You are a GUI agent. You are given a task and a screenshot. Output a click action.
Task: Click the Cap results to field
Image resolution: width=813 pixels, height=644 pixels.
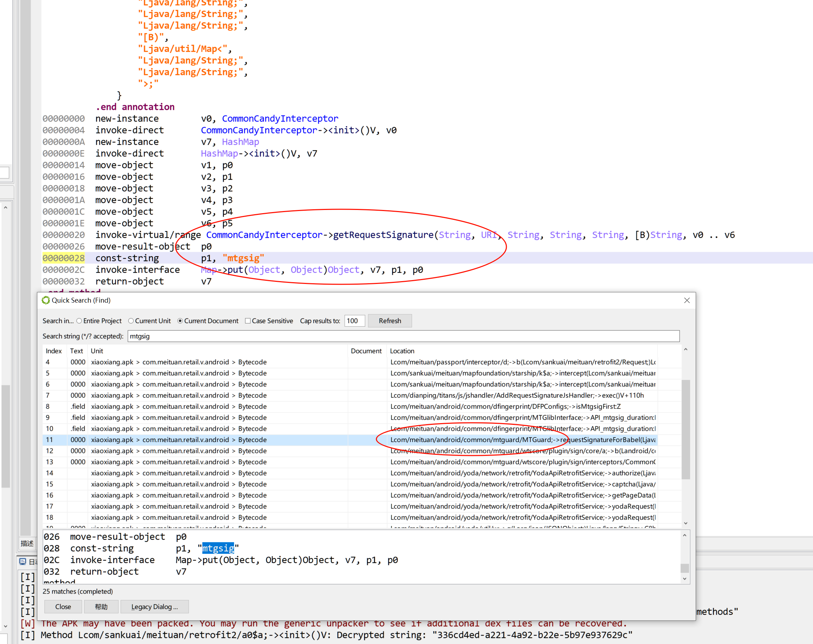(x=355, y=321)
